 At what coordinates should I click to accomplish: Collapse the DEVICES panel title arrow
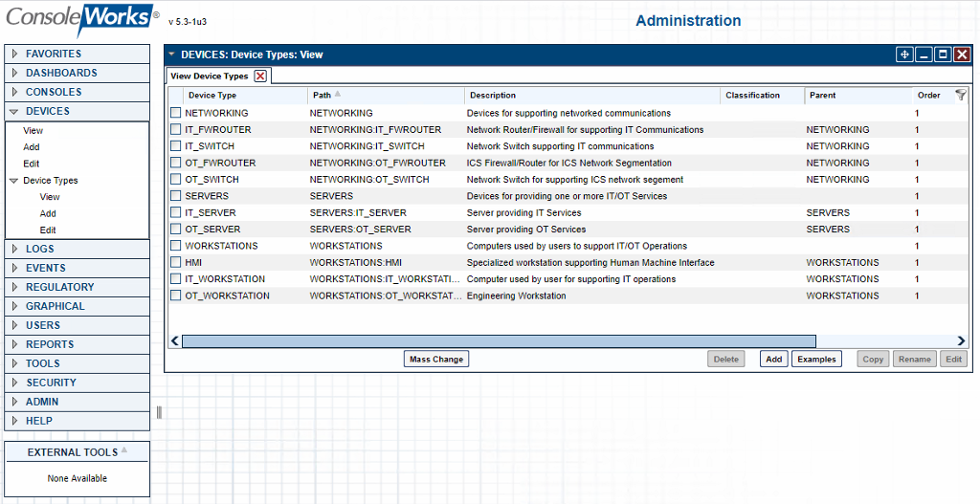click(172, 55)
